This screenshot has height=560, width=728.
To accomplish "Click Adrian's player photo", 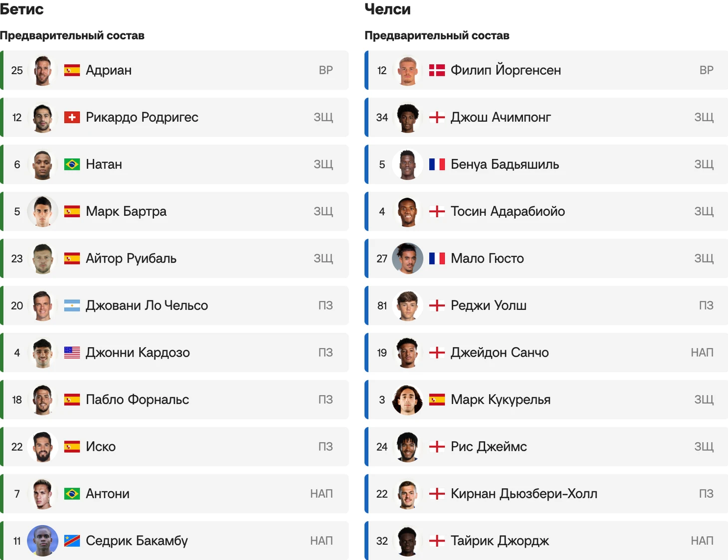I will tap(42, 70).
